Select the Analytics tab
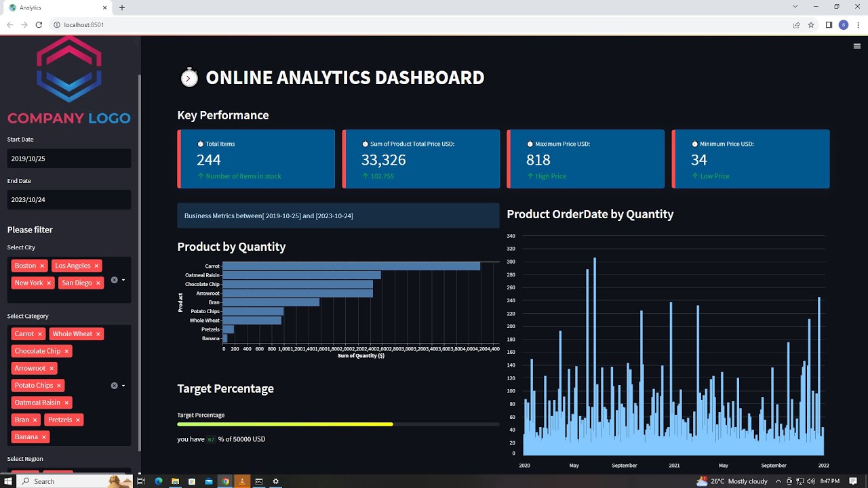The width and height of the screenshot is (868, 488). click(x=58, y=7)
